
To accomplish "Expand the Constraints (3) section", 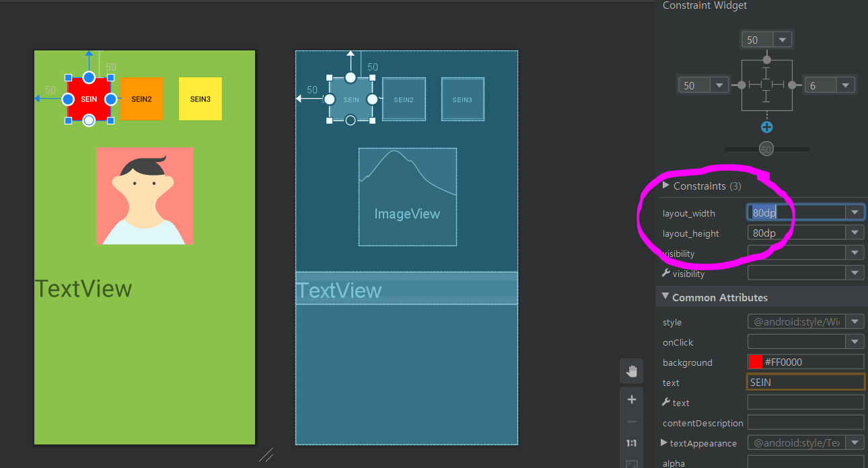I will 666,186.
